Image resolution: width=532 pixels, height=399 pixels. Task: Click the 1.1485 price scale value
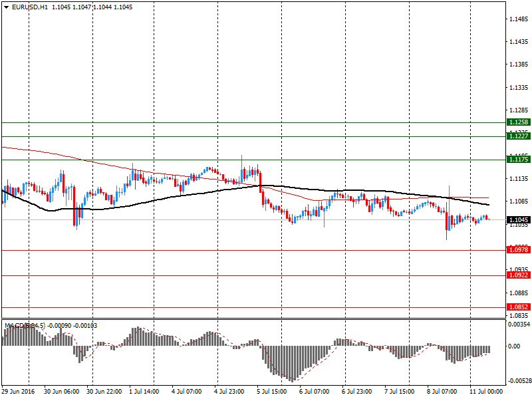[x=519, y=19]
